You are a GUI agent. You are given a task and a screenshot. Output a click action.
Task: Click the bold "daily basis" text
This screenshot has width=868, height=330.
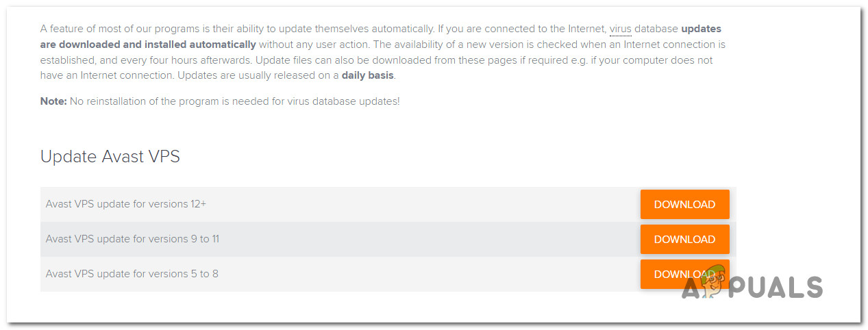(368, 75)
